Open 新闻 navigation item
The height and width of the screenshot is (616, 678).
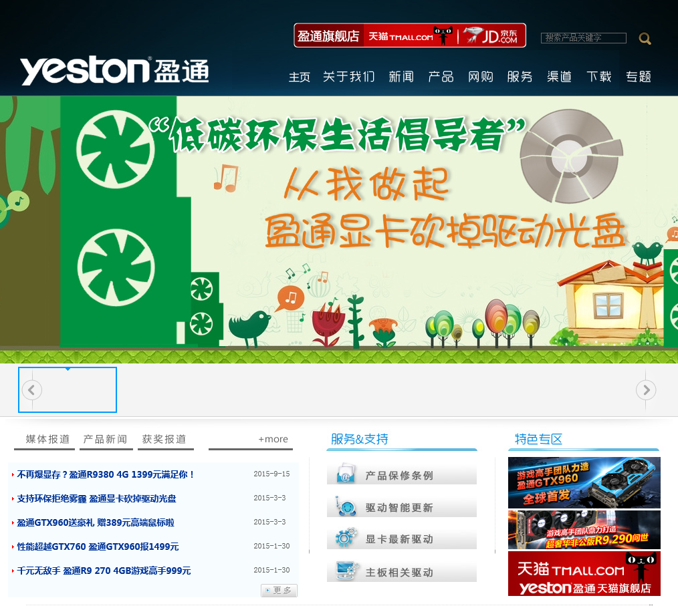tap(401, 77)
